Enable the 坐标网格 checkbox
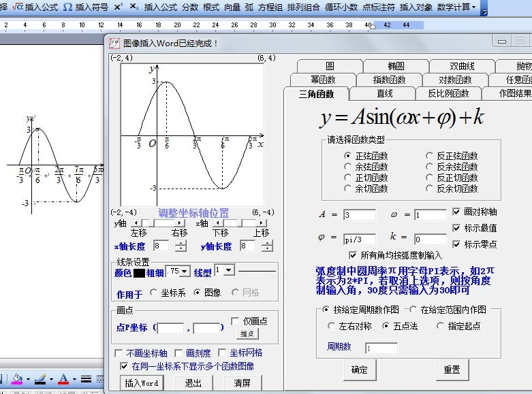 [222, 352]
